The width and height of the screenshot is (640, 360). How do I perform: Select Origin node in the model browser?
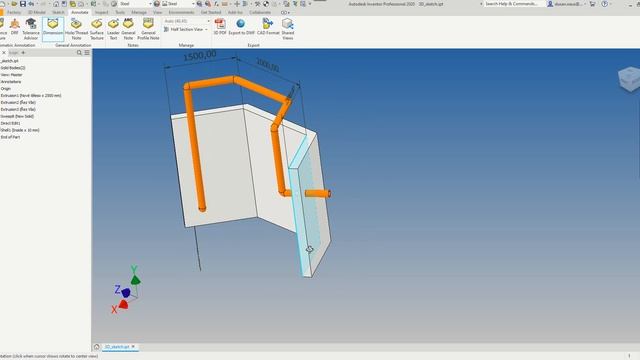6,89
